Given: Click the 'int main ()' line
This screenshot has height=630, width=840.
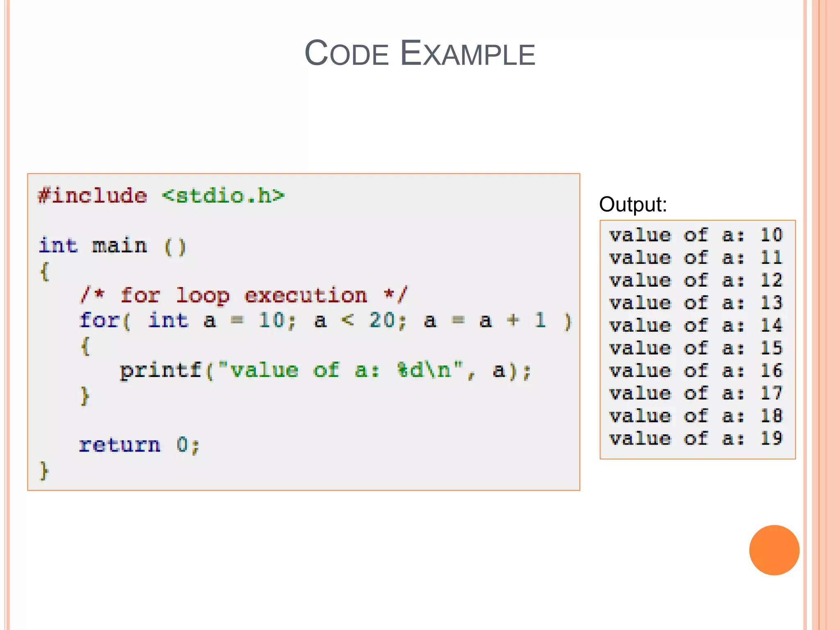Looking at the screenshot, I should (112, 246).
